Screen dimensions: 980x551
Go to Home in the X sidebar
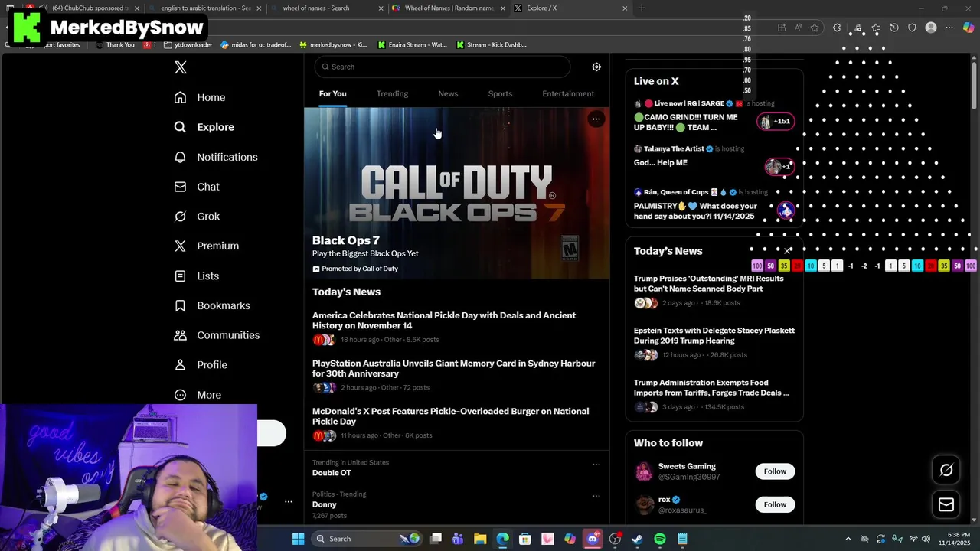point(200,97)
